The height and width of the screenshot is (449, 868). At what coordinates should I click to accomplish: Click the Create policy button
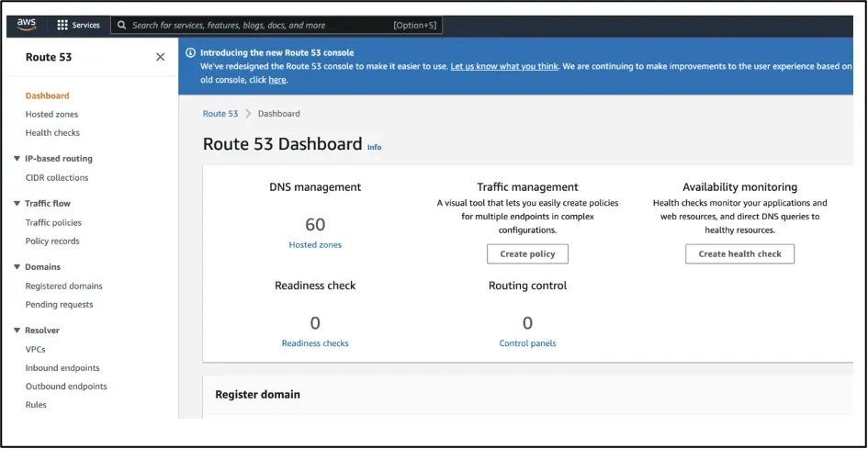point(527,254)
